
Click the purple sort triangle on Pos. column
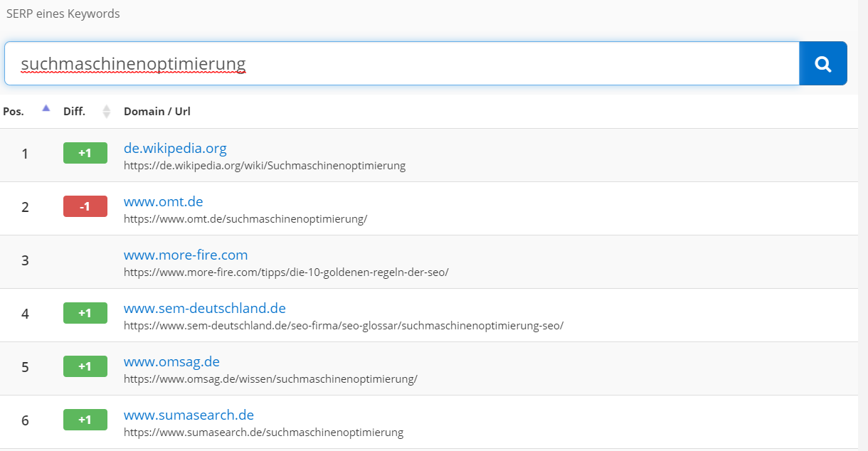46,107
